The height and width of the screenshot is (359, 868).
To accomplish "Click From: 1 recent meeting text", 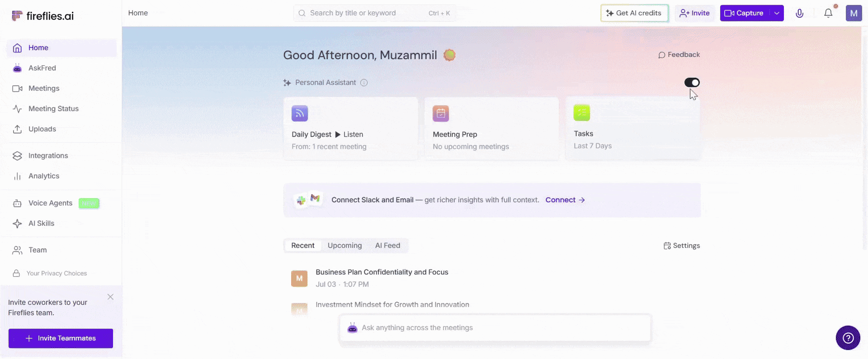I will pos(329,147).
